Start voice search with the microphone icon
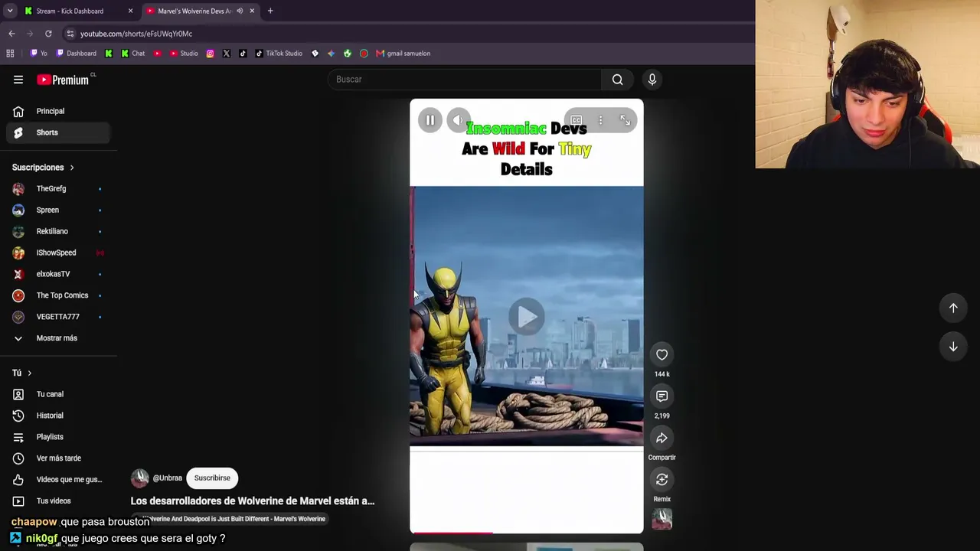The image size is (980, 551). pyautogui.click(x=652, y=80)
